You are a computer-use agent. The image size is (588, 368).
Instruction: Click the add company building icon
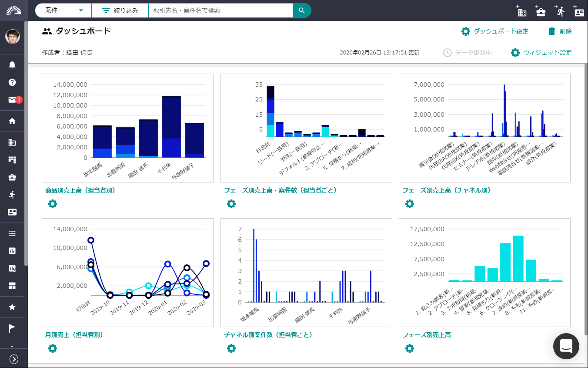(521, 11)
